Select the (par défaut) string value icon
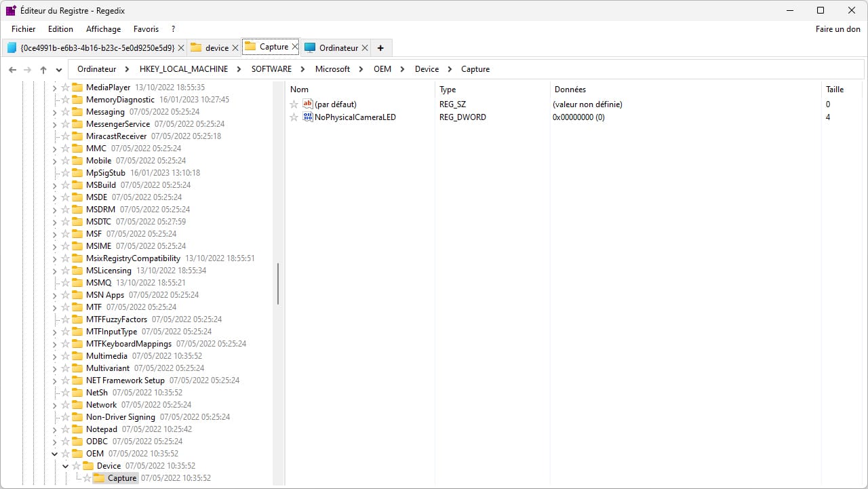 308,104
